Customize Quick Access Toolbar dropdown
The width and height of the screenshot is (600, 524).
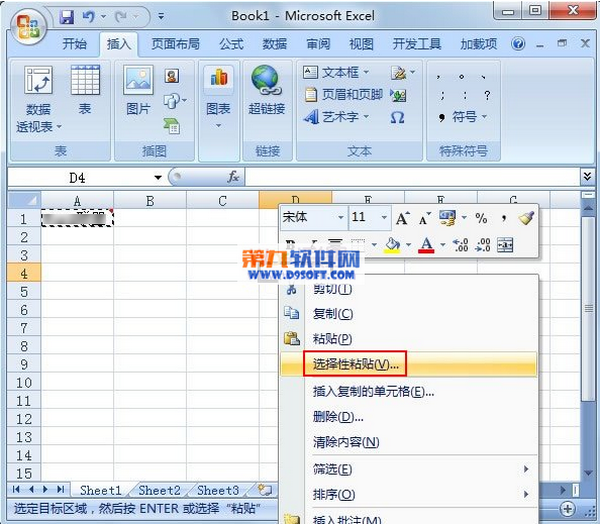(161, 16)
